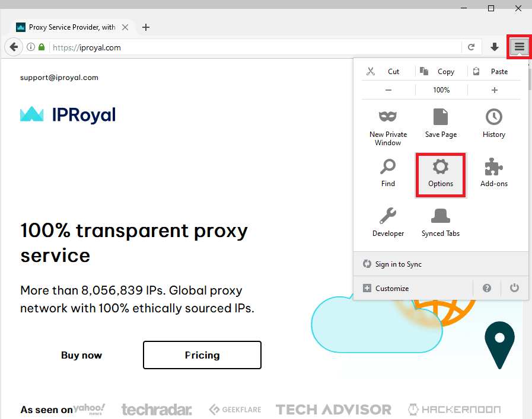The image size is (532, 419).
Task: Open Customize menu entry
Action: (413, 289)
